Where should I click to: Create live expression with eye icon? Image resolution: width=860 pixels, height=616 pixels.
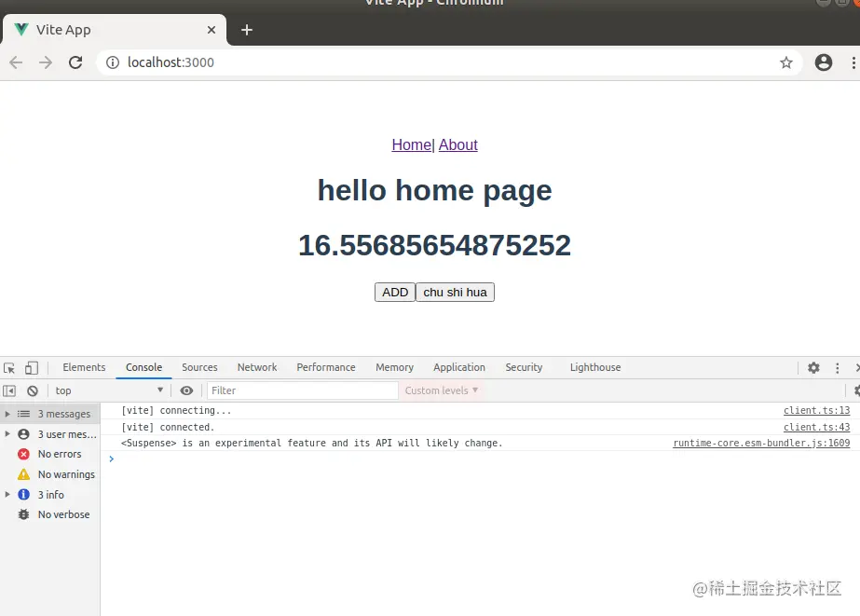(x=186, y=390)
